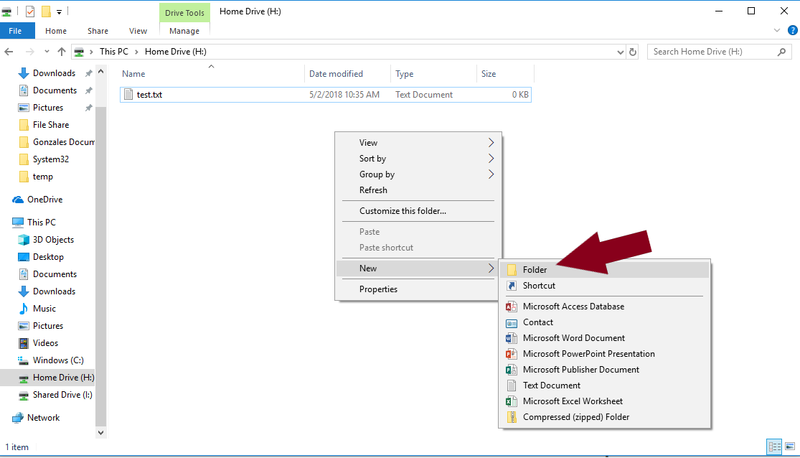Click the Back navigation arrow

click(9, 51)
